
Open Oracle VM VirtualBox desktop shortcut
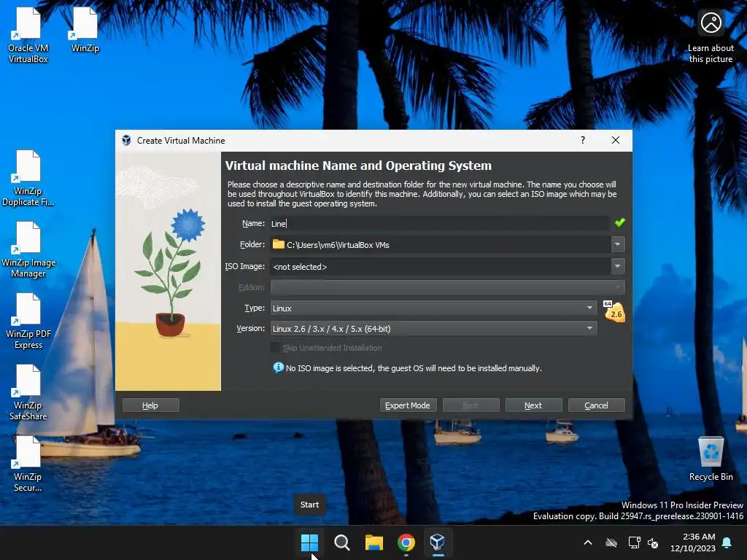(x=28, y=35)
